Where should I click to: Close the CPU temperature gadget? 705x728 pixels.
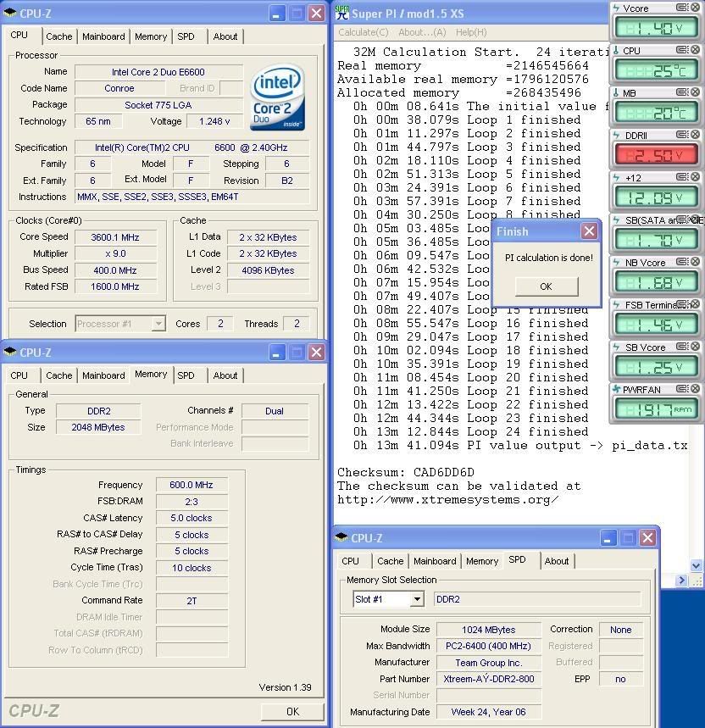[695, 50]
